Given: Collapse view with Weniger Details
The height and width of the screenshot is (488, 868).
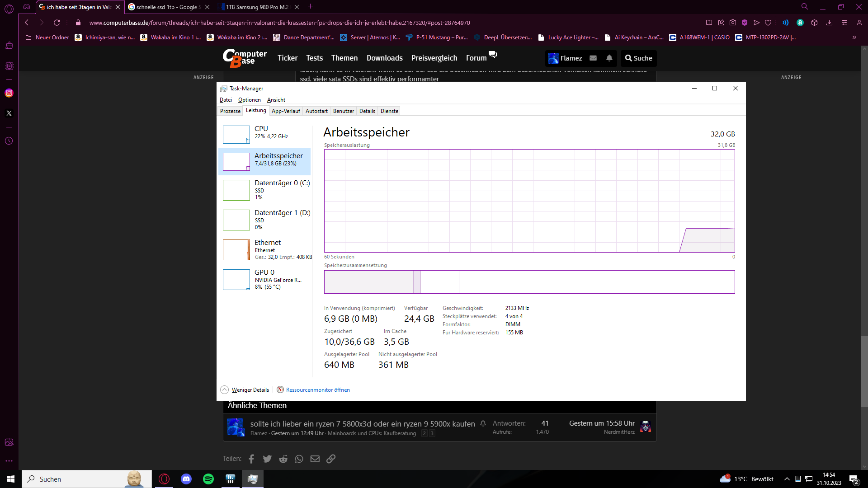Looking at the screenshot, I should pos(250,389).
